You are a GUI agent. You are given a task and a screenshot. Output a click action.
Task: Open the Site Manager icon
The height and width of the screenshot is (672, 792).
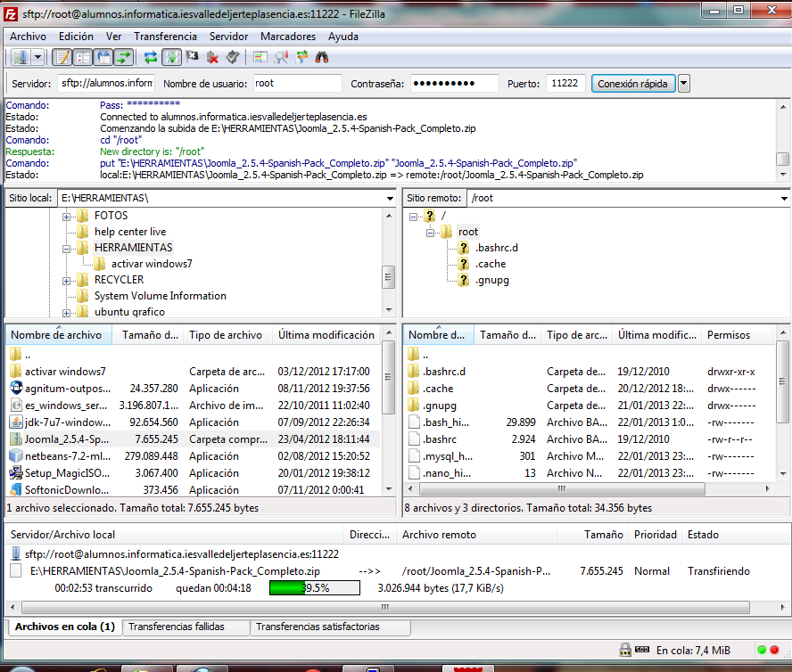(20, 57)
